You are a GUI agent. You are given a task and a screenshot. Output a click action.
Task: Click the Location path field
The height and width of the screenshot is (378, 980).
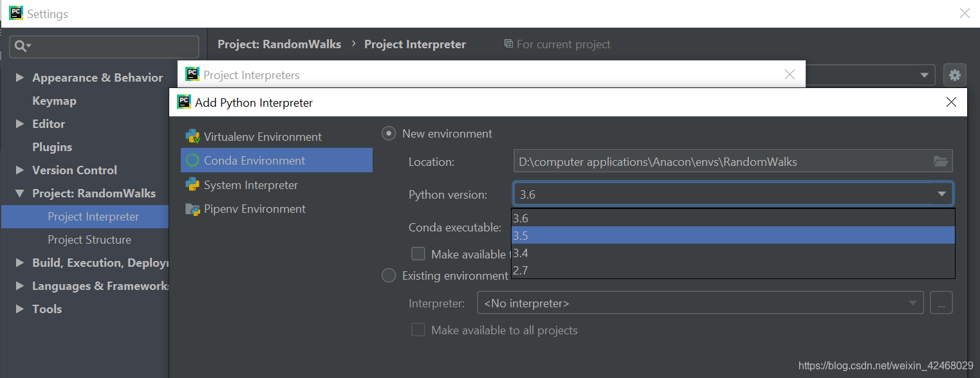[733, 161]
